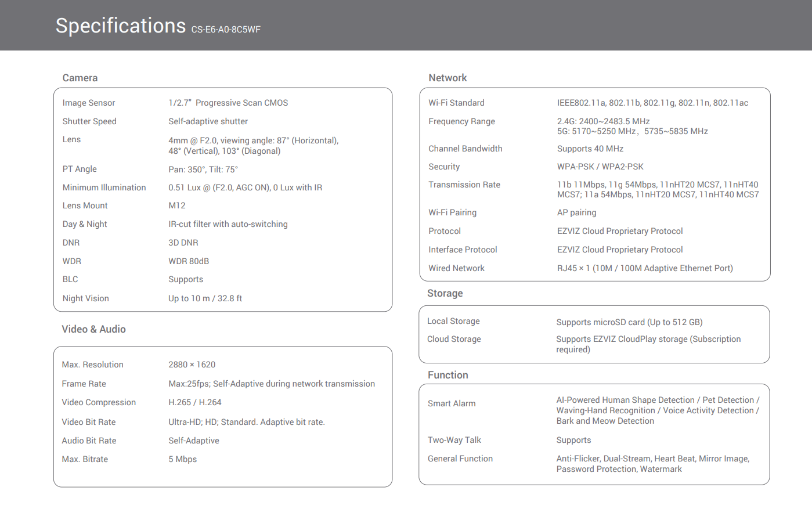Select the '5 Mbps' value
The height and width of the screenshot is (505, 812).
[182, 459]
